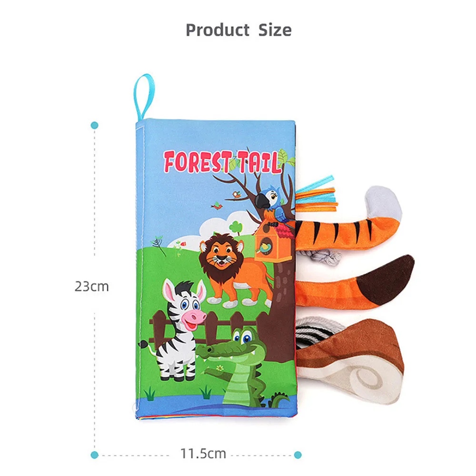The height and width of the screenshot is (476, 476).
Task: Click the 11.5cm width label
Action: [x=203, y=454]
